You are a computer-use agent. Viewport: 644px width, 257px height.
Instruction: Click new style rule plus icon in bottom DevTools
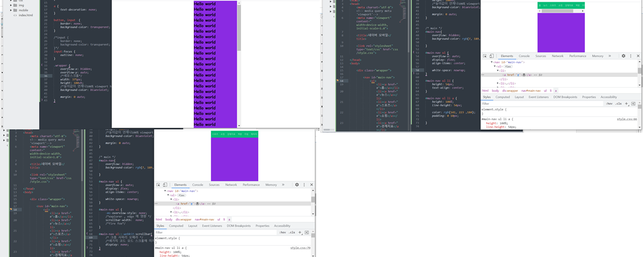click(x=300, y=232)
